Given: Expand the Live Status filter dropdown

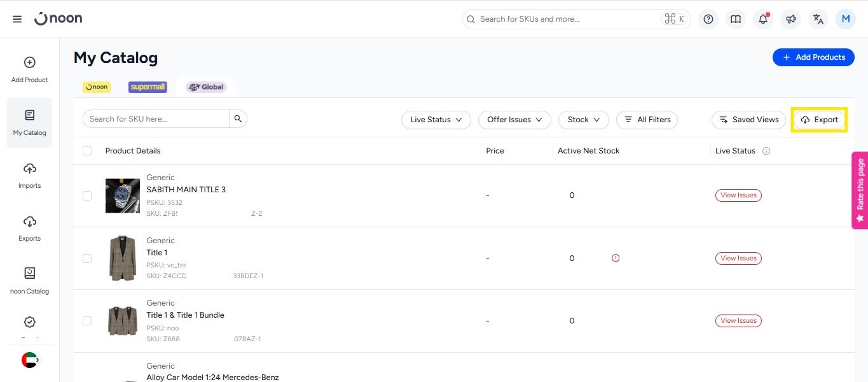Looking at the screenshot, I should pos(436,120).
